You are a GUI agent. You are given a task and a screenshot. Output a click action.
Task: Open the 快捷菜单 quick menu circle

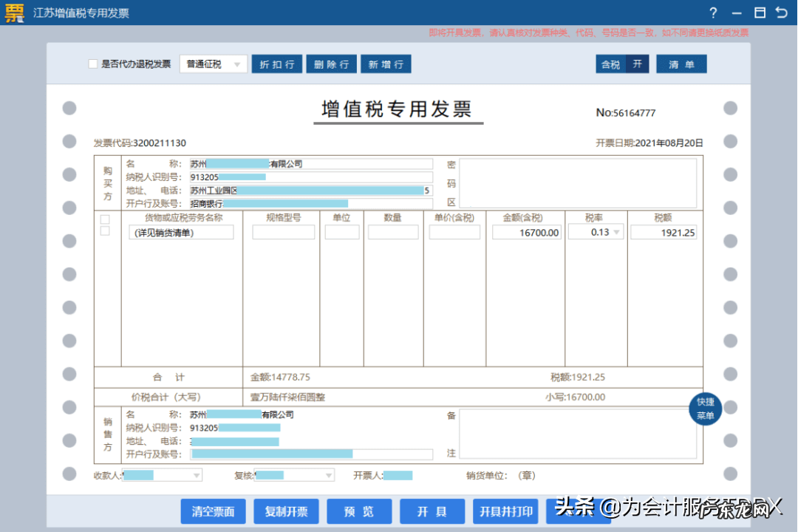tap(705, 409)
